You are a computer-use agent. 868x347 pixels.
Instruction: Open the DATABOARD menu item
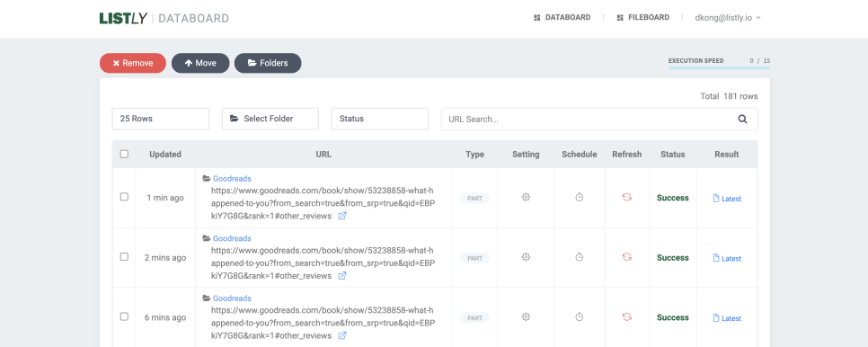[562, 18]
